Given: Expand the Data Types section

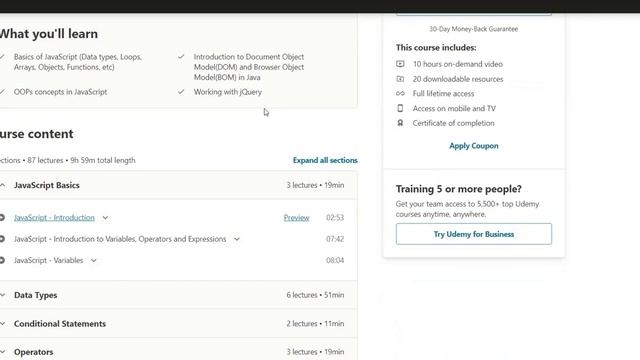Looking at the screenshot, I should [x=178, y=295].
